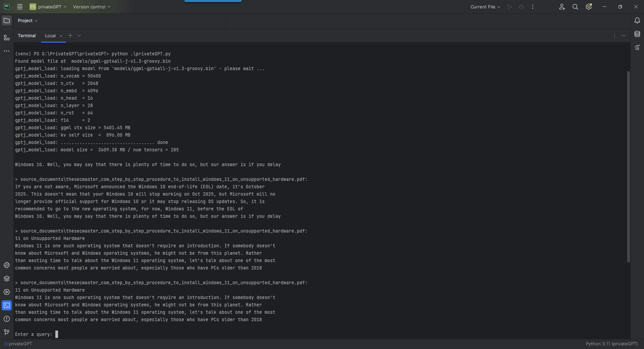Open the main hamburger menu

pos(20,7)
